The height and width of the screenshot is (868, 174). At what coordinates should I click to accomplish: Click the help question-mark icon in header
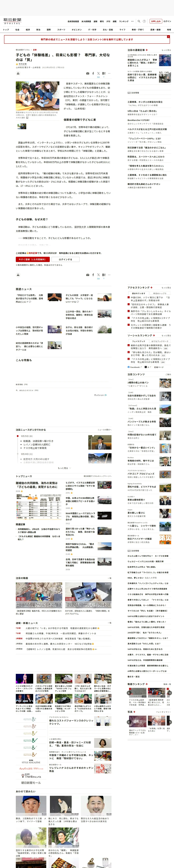point(144,21)
